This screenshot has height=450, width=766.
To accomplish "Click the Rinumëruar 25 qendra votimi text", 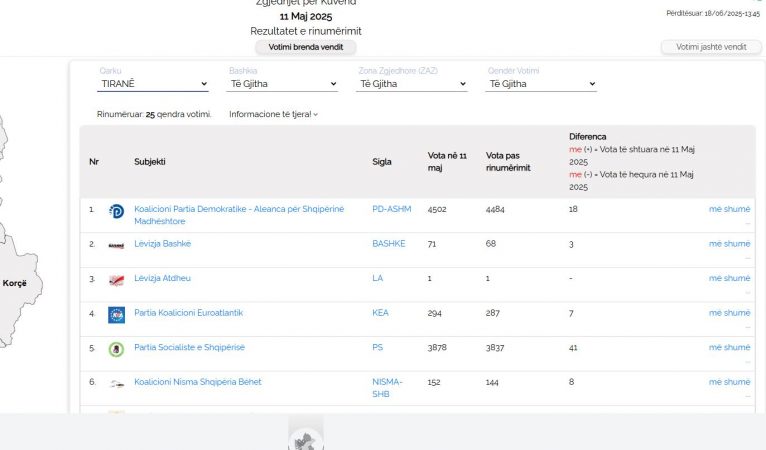I will [154, 114].
